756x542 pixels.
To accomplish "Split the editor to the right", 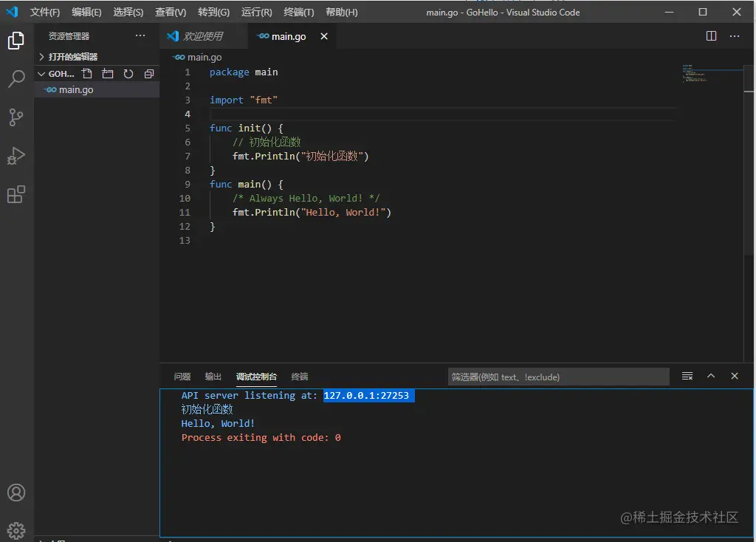I will (711, 36).
